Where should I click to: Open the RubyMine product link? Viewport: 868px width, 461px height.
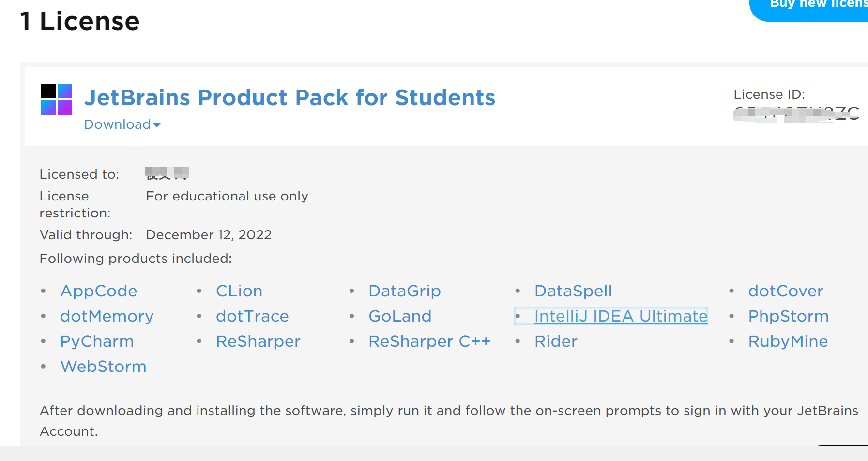(x=788, y=341)
